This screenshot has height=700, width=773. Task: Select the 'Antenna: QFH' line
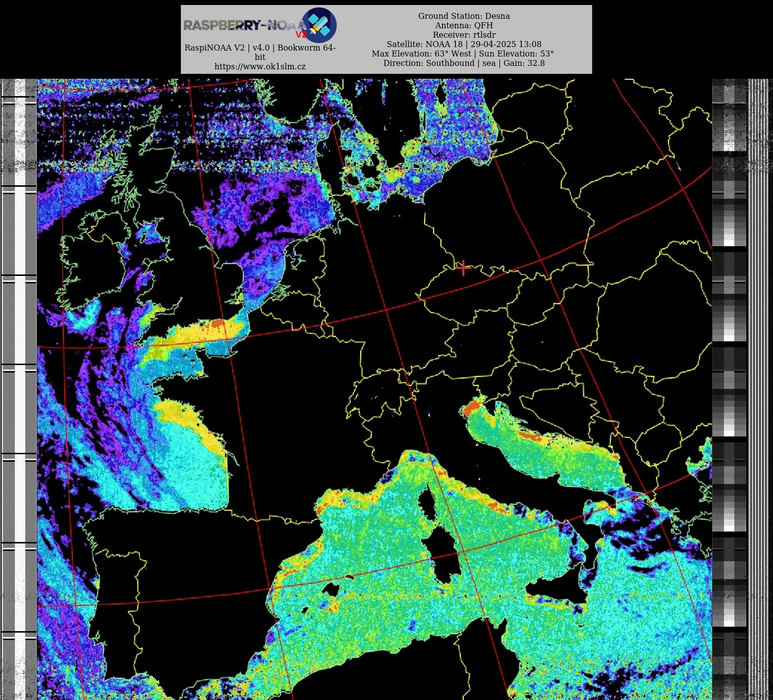click(464, 25)
